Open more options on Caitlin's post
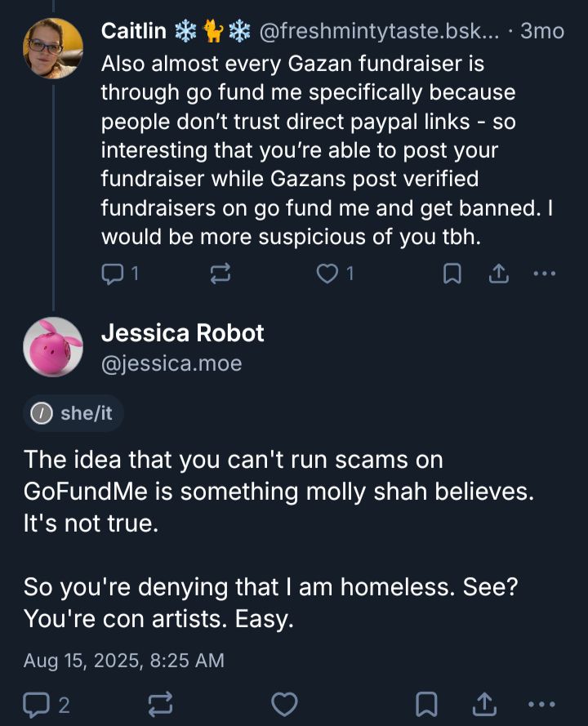This screenshot has width=588, height=726. click(543, 275)
